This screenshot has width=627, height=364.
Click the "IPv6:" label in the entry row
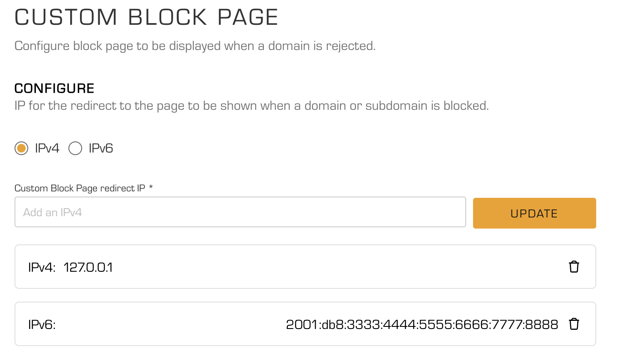[x=42, y=325]
